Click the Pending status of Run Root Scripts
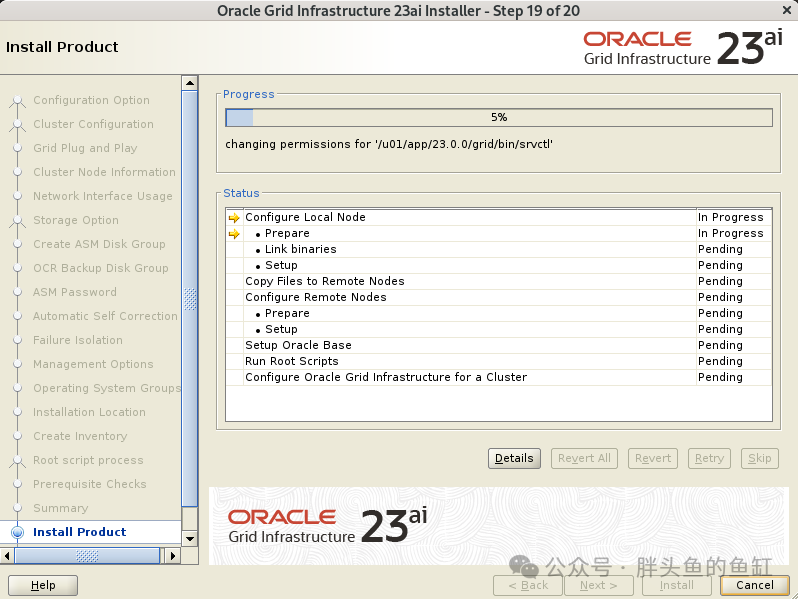The height and width of the screenshot is (599, 798). point(720,361)
